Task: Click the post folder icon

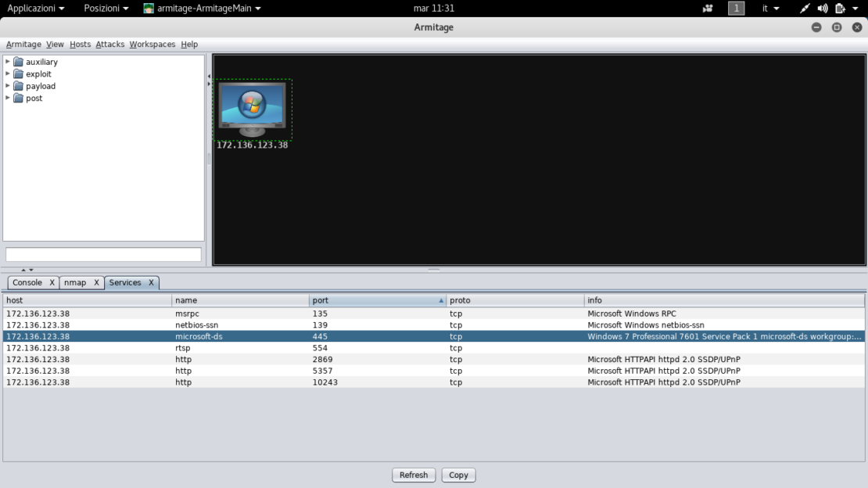Action: pos(19,98)
